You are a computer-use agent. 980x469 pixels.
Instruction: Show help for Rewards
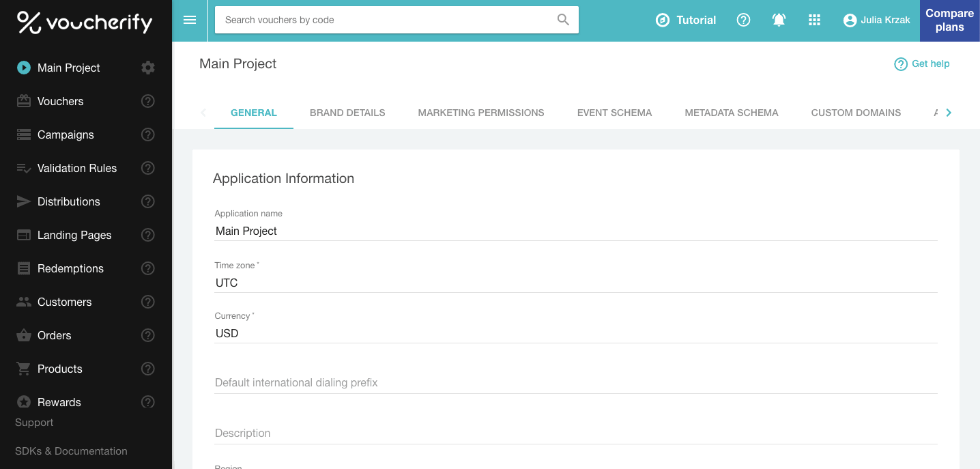[148, 402]
